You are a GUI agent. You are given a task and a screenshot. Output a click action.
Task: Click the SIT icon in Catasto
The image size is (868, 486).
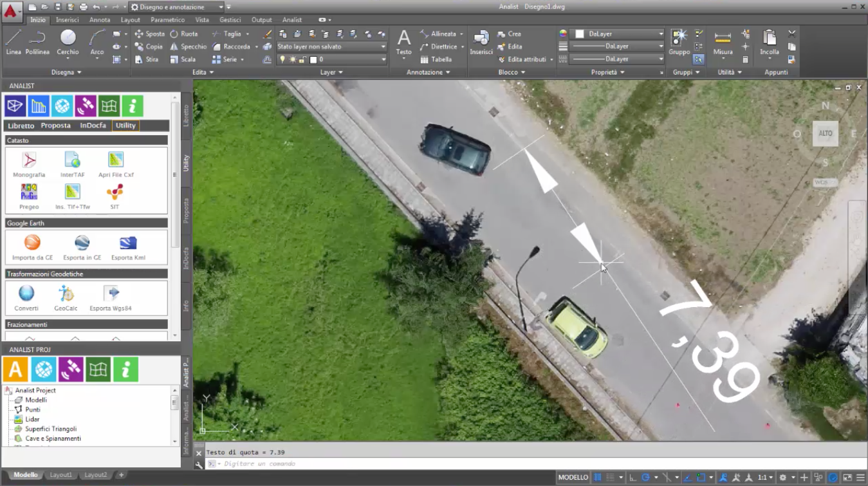pyautogui.click(x=115, y=196)
